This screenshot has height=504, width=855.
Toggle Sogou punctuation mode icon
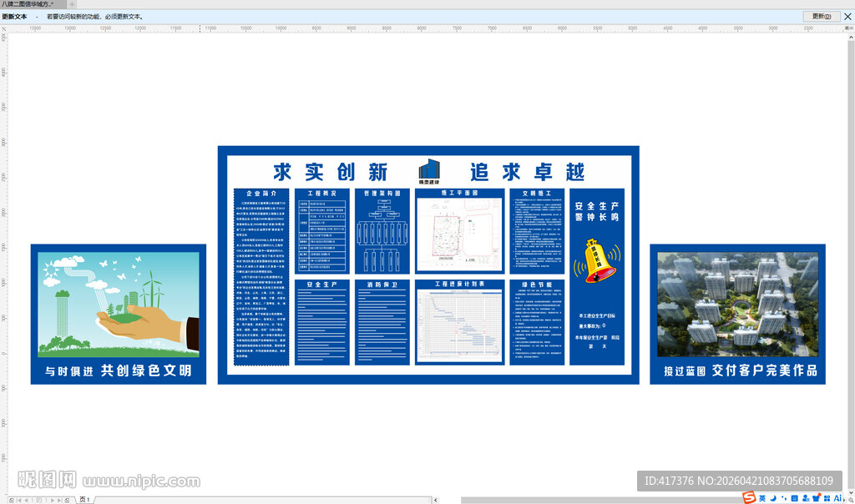784,498
